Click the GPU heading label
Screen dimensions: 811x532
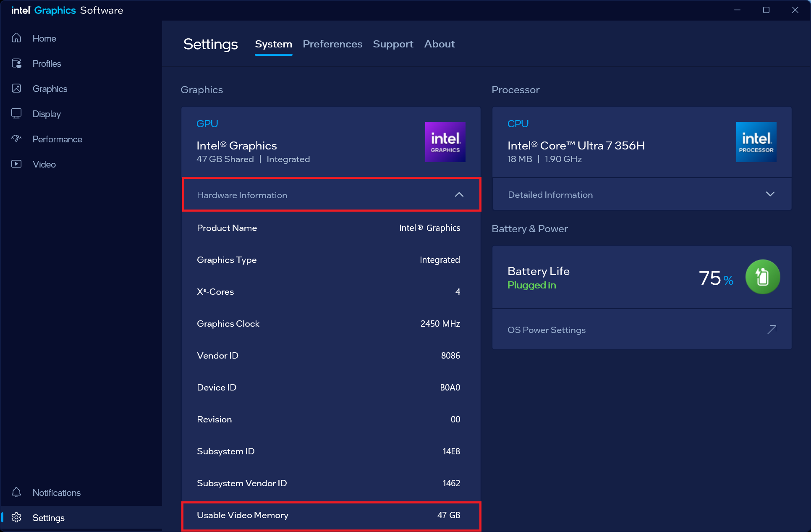point(207,124)
